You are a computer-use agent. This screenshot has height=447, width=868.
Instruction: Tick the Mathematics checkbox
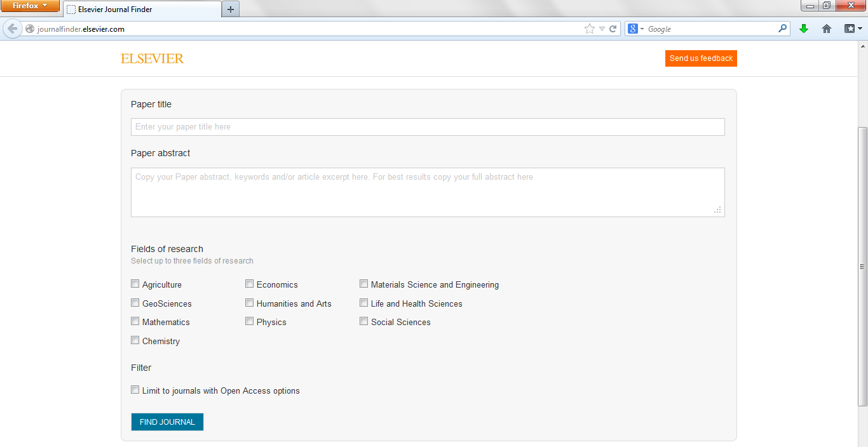(135, 321)
